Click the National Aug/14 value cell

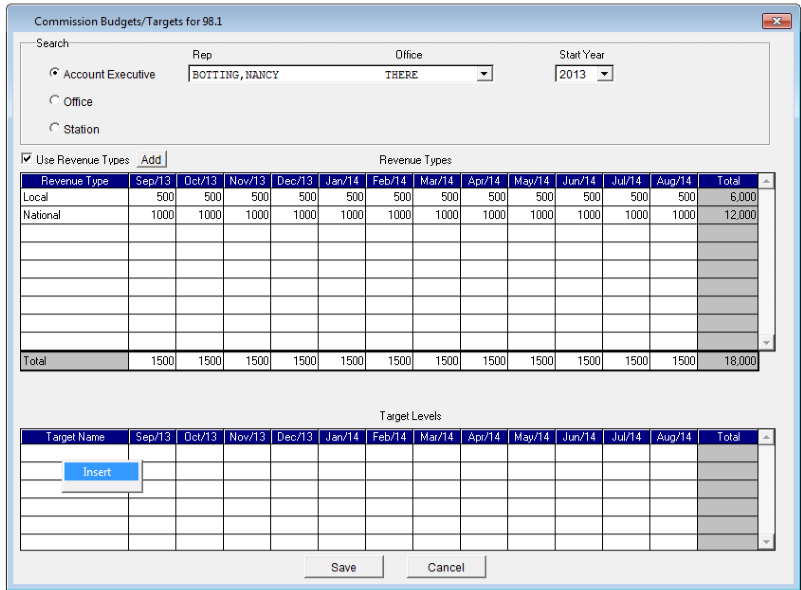pyautogui.click(x=673, y=215)
